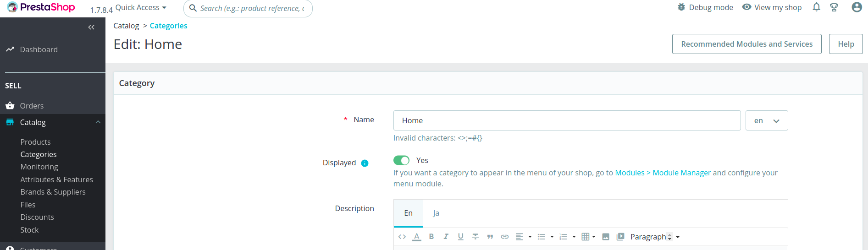Follow the Modules > Module Manager link
This screenshot has width=868, height=250.
[x=663, y=173]
